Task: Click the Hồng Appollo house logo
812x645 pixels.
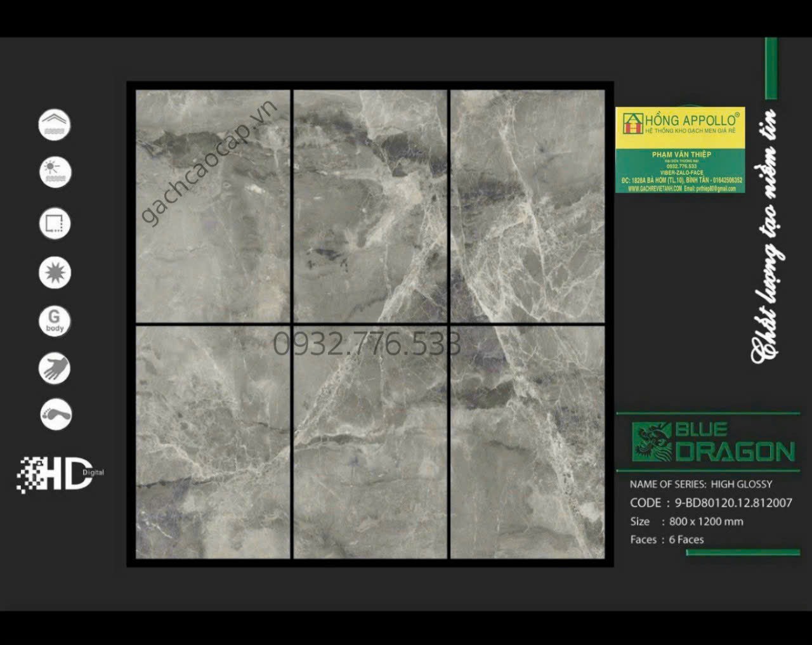Action: (x=633, y=124)
